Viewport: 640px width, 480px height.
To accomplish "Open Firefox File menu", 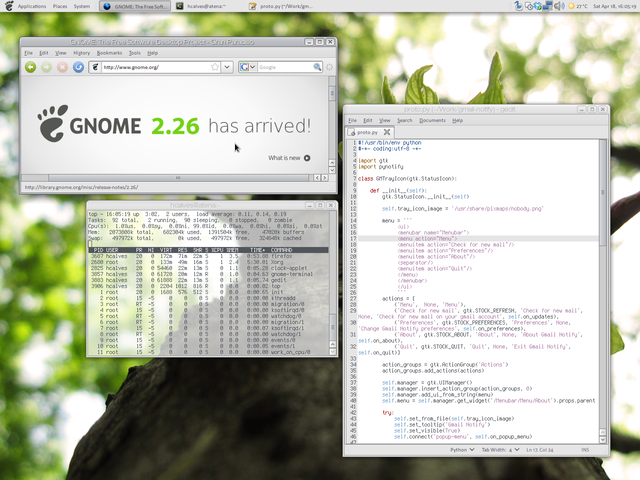I will point(29,53).
